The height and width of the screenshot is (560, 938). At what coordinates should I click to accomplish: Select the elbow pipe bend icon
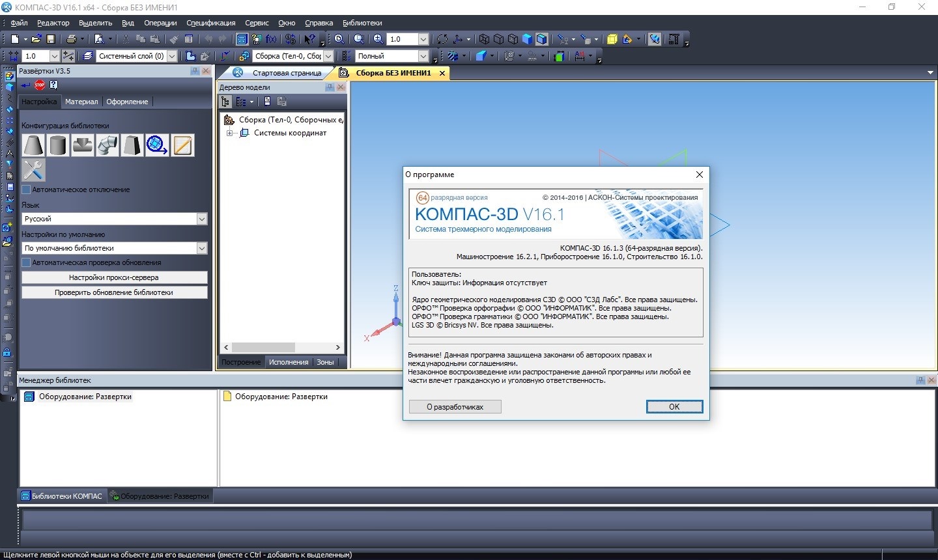click(x=107, y=145)
